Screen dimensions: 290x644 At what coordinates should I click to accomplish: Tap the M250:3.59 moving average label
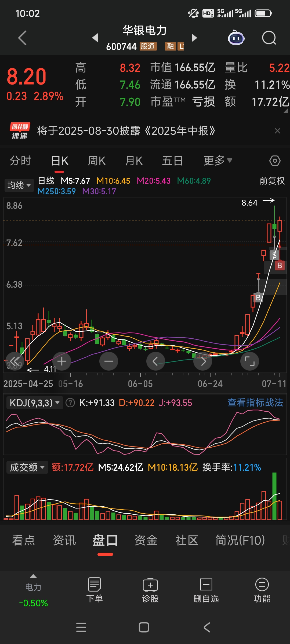click(x=57, y=191)
